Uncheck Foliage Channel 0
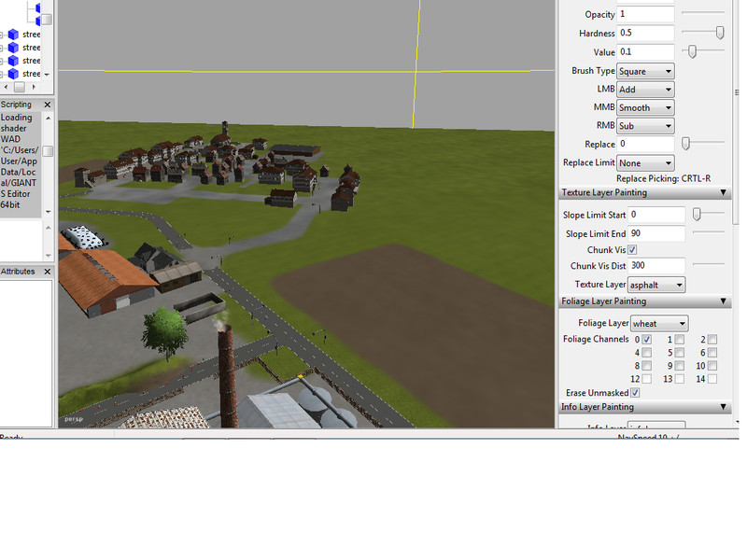747x560 pixels. coord(647,340)
